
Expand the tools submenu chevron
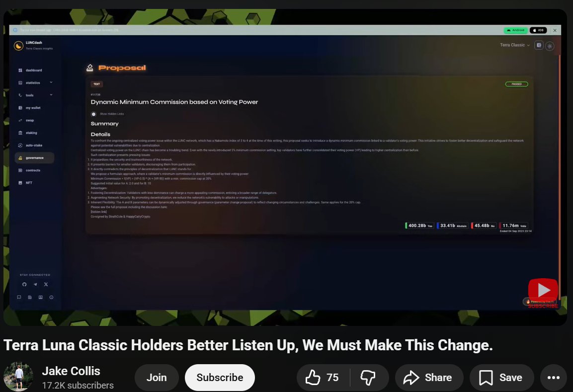click(x=51, y=95)
